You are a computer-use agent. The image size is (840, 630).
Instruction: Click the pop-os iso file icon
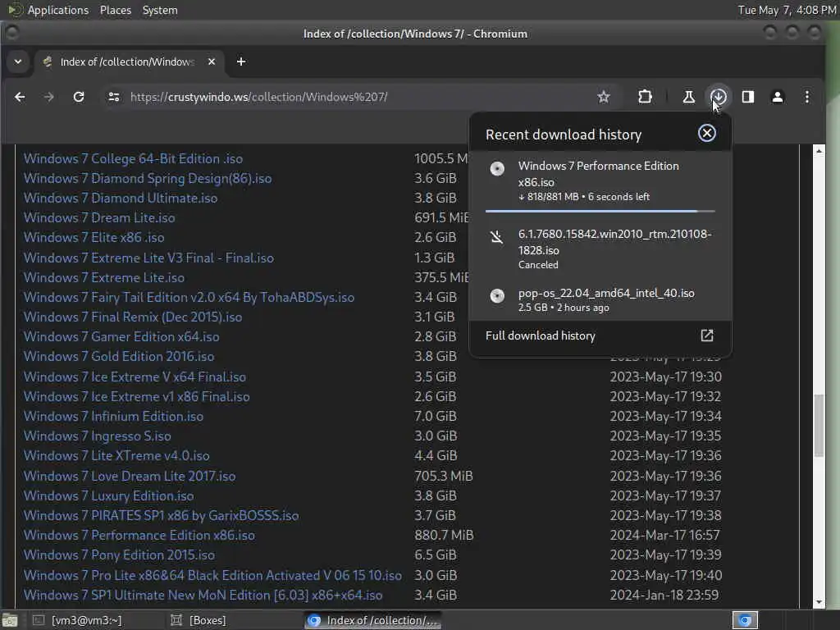497,295
